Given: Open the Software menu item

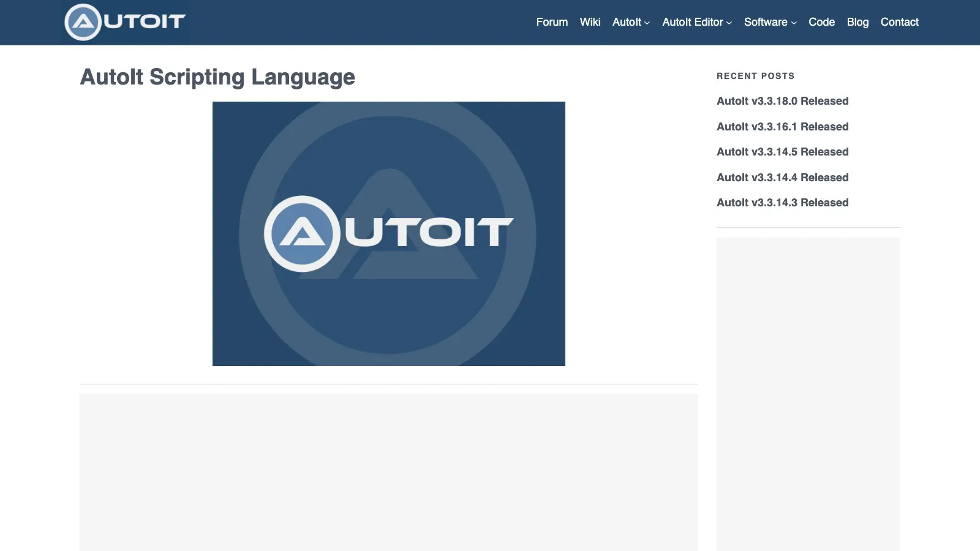Looking at the screenshot, I should pyautogui.click(x=766, y=22).
